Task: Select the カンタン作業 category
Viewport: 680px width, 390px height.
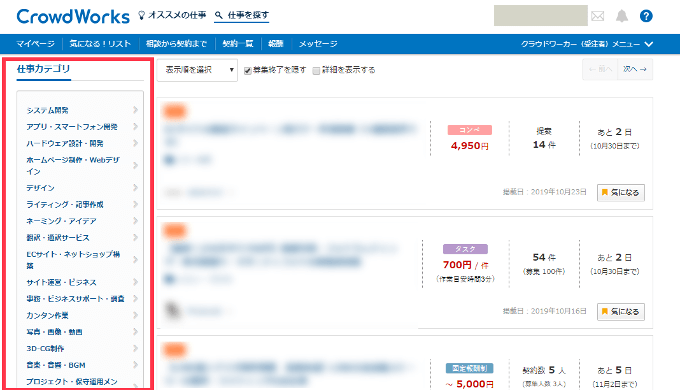Action: coord(47,315)
